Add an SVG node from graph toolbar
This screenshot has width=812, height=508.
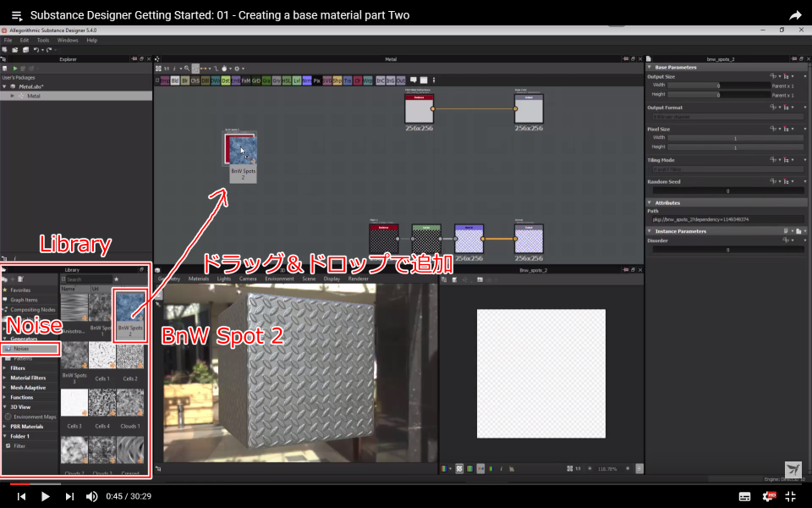pos(327,81)
